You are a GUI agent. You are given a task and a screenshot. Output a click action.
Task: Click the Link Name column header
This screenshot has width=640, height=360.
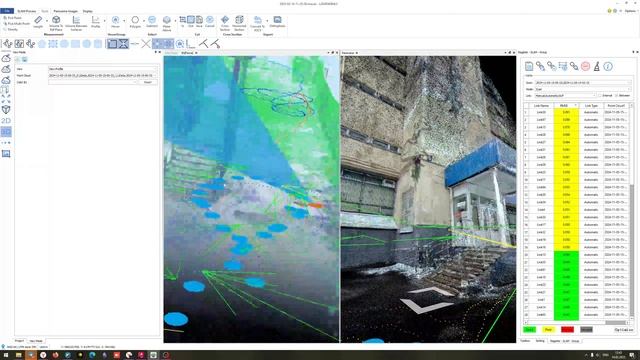tap(541, 105)
